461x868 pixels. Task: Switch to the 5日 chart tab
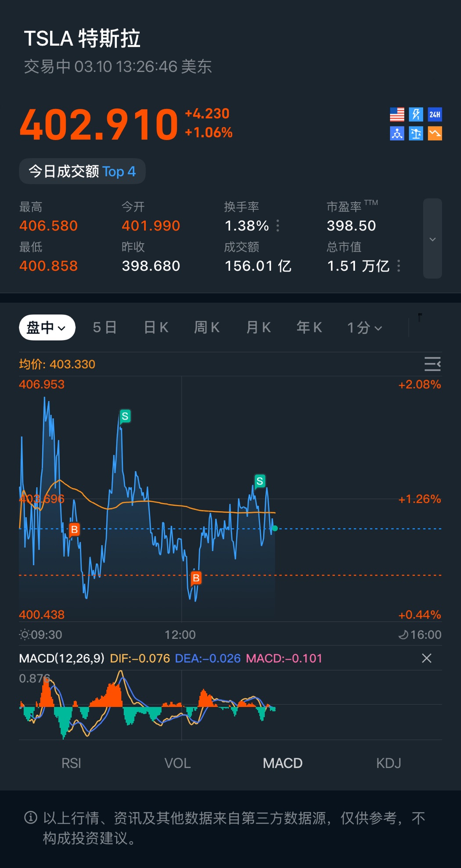point(104,327)
